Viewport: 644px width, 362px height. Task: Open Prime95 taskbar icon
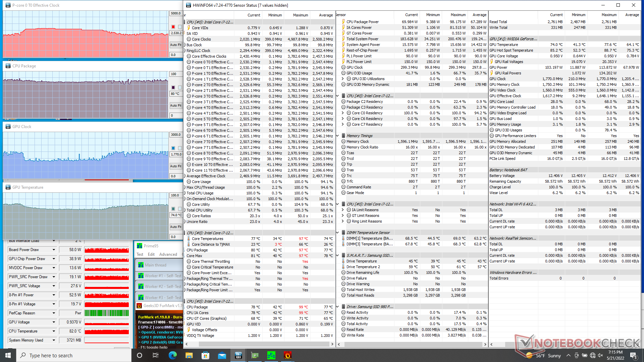pos(271,355)
